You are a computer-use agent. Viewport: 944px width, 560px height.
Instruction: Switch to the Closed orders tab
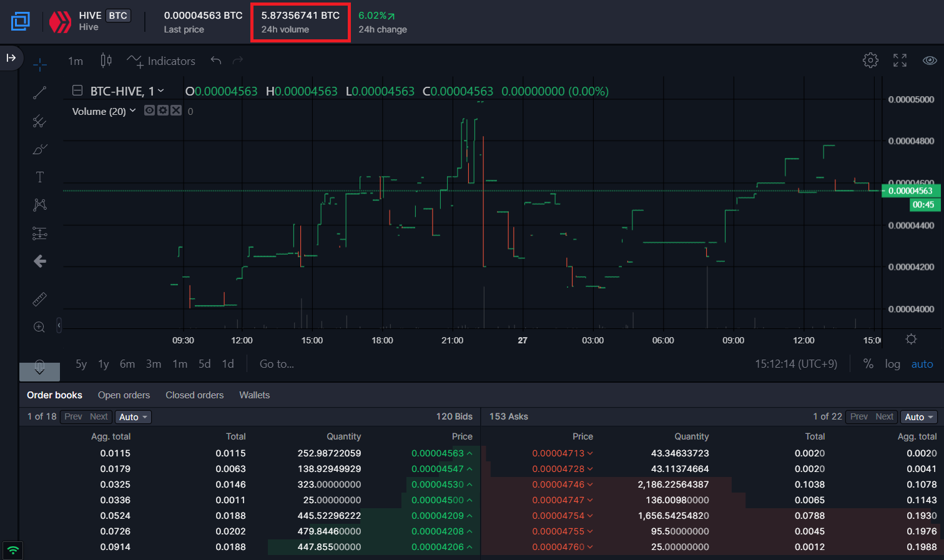(194, 395)
